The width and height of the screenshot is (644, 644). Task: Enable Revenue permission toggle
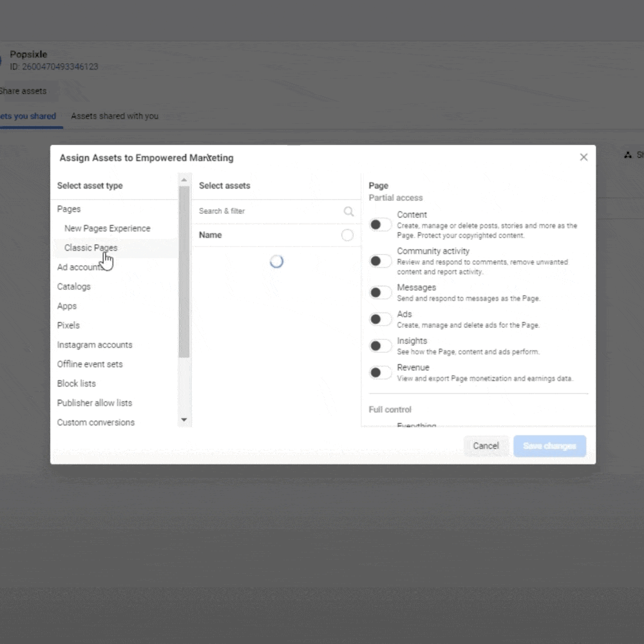(380, 372)
